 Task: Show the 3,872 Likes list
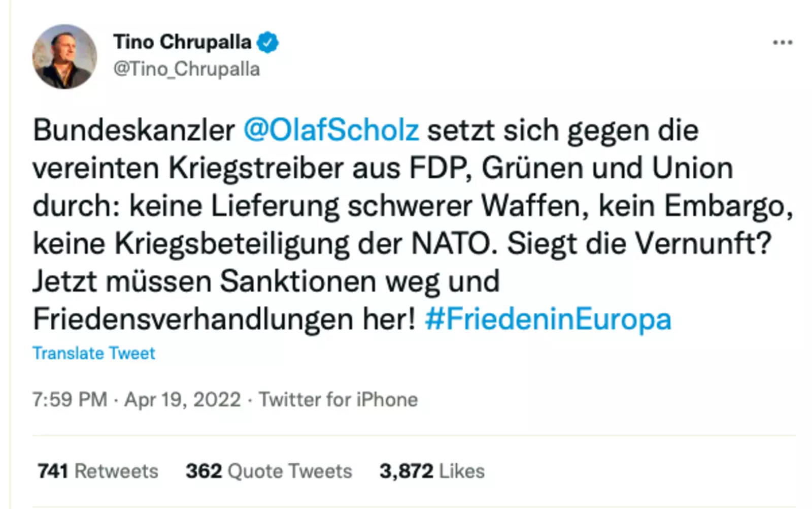(432, 471)
